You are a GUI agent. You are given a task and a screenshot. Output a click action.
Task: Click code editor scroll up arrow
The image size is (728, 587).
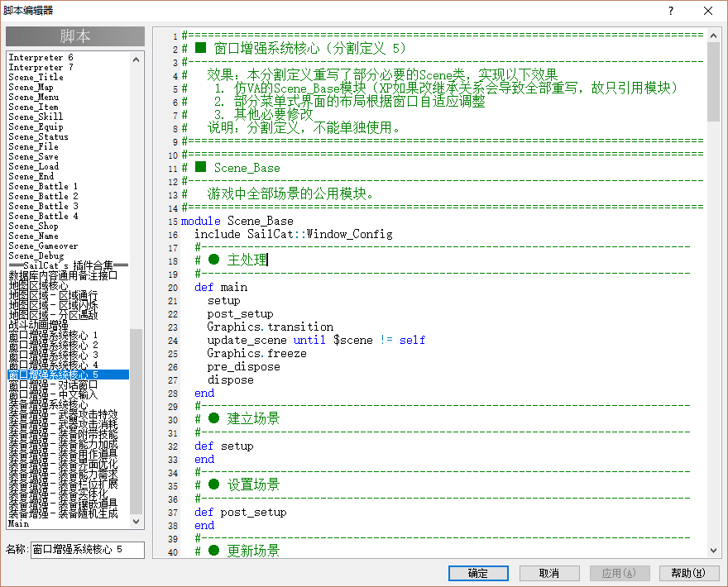pos(714,36)
